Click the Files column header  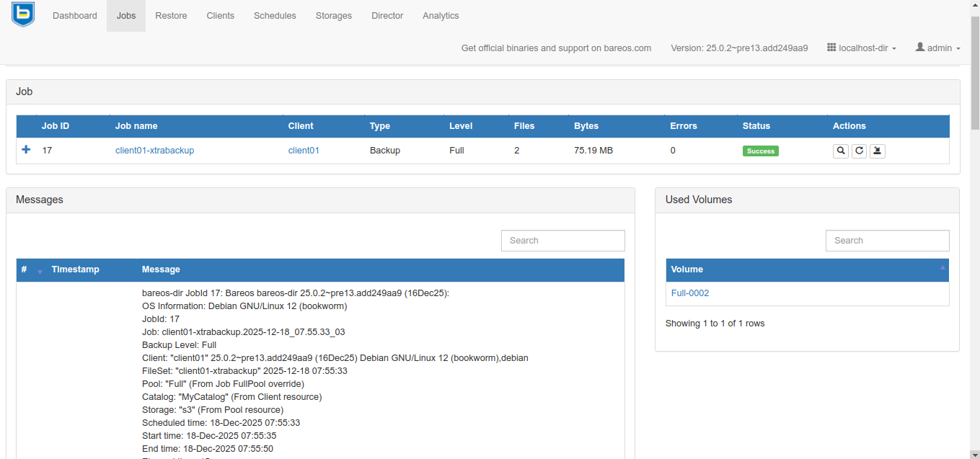[x=524, y=126]
